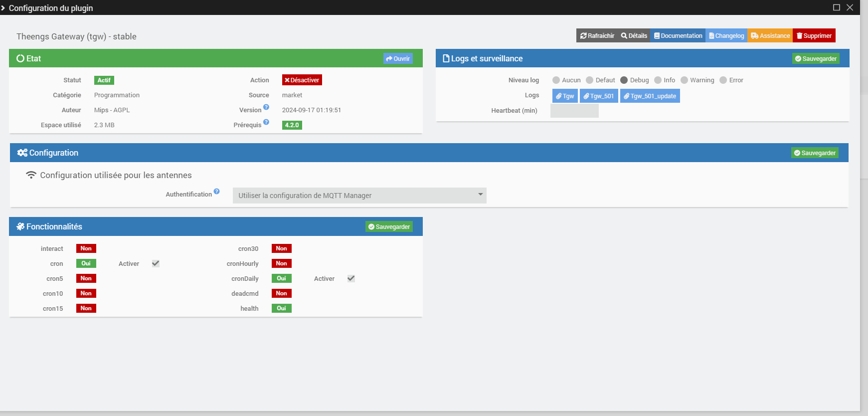This screenshot has width=868, height=416.
Task: Click the wifi icon beside antennes heading
Action: pos(31,175)
